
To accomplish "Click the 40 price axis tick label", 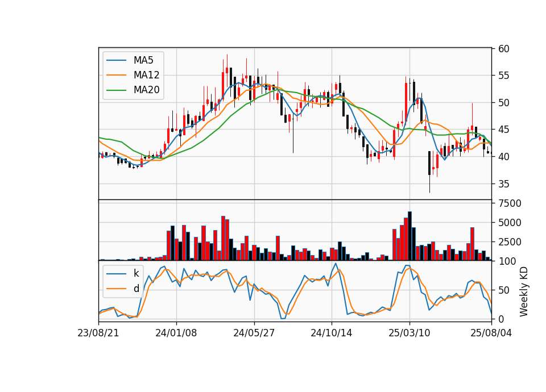I will 503,157.
